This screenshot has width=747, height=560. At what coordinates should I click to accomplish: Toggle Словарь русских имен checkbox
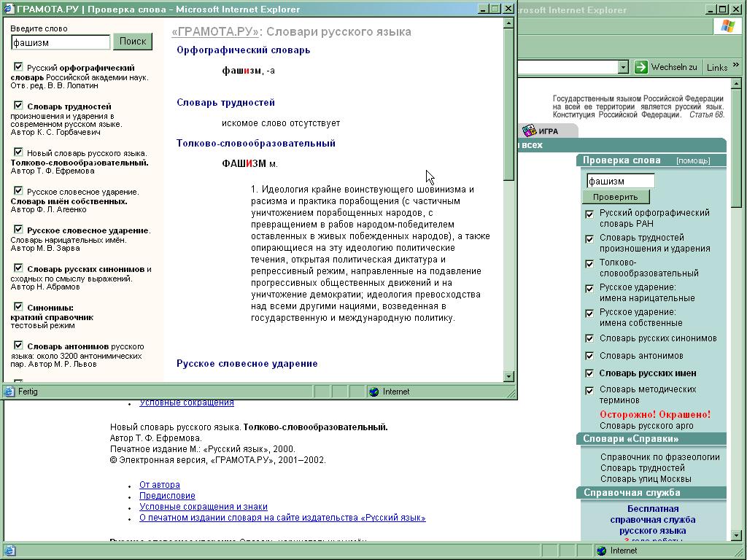point(589,373)
